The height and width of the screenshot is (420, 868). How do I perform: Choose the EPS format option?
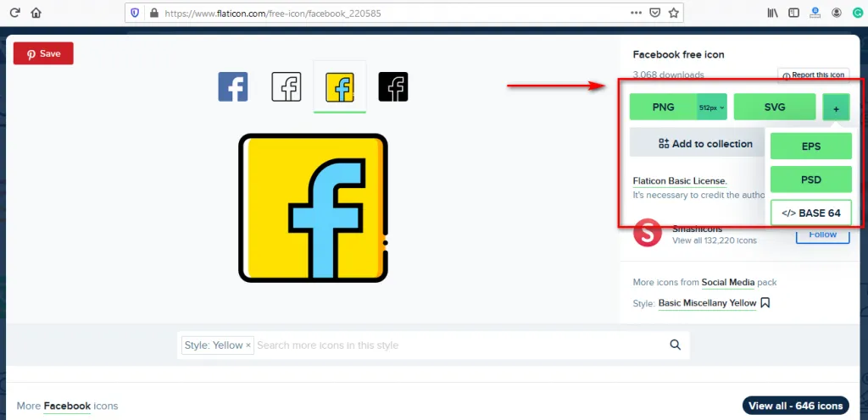click(x=811, y=146)
